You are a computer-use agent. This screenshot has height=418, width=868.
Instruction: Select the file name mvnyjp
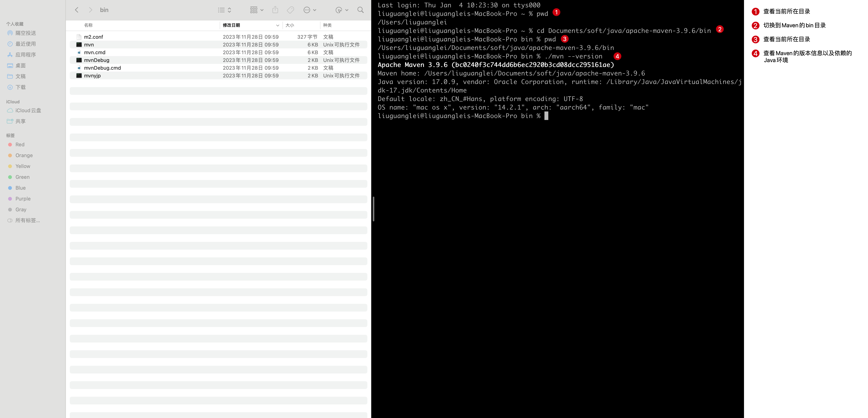point(92,76)
